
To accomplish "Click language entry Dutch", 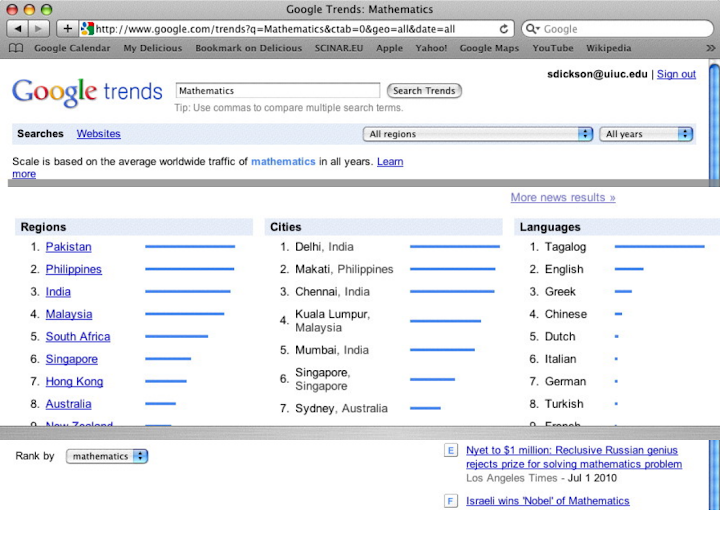I will point(560,337).
